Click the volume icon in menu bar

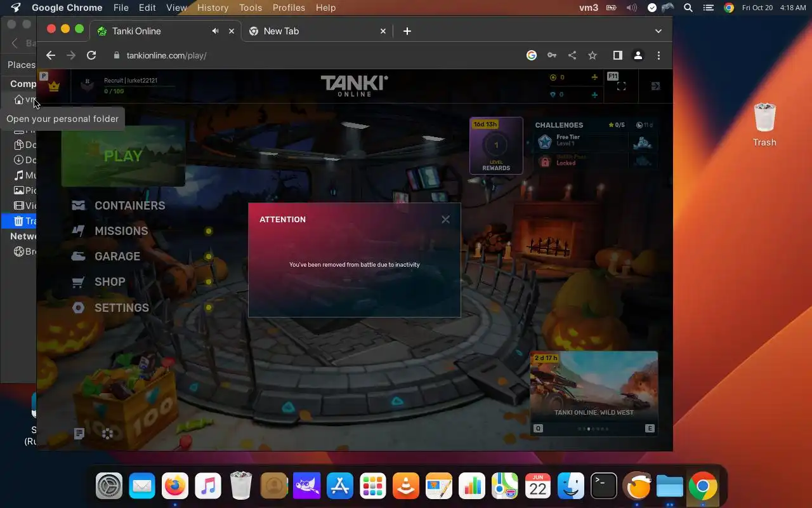click(x=631, y=8)
